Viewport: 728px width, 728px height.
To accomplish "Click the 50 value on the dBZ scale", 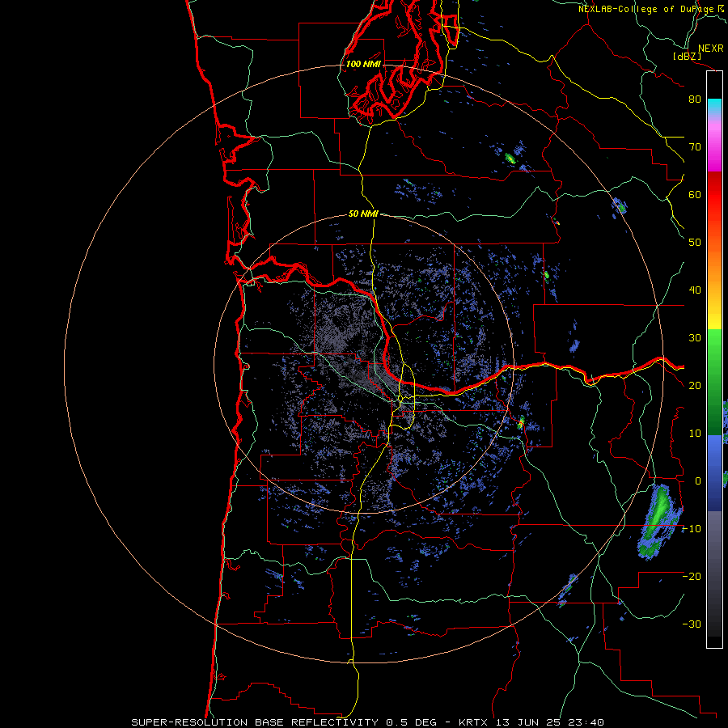I will (695, 243).
